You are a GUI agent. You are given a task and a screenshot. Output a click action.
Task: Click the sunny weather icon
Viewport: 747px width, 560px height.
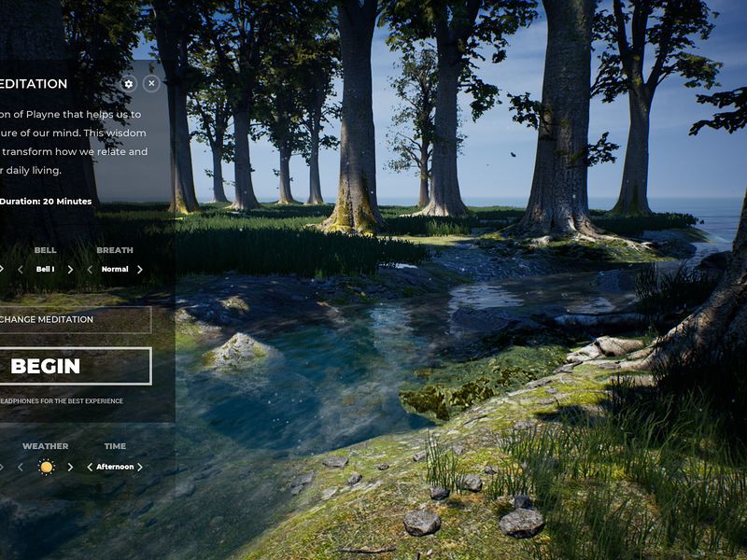coord(46,468)
